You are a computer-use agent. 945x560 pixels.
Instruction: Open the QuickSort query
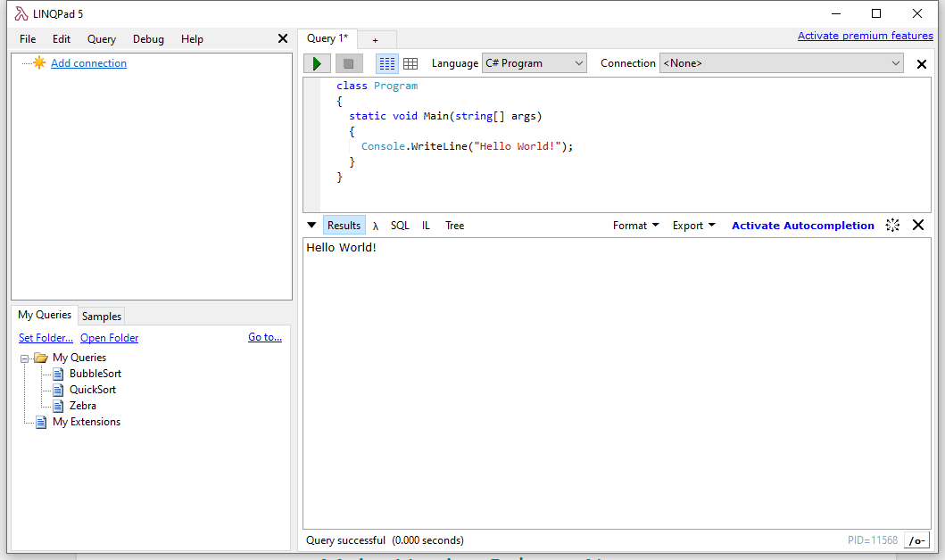(93, 390)
